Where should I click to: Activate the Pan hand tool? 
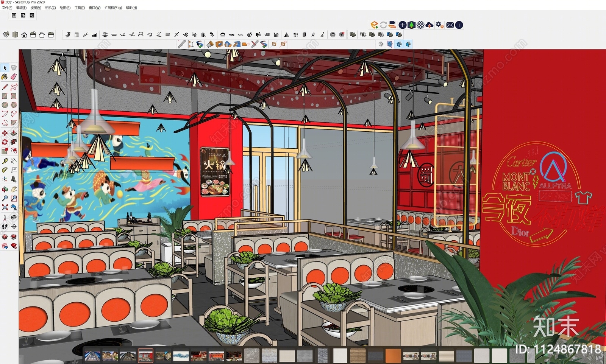click(14, 189)
